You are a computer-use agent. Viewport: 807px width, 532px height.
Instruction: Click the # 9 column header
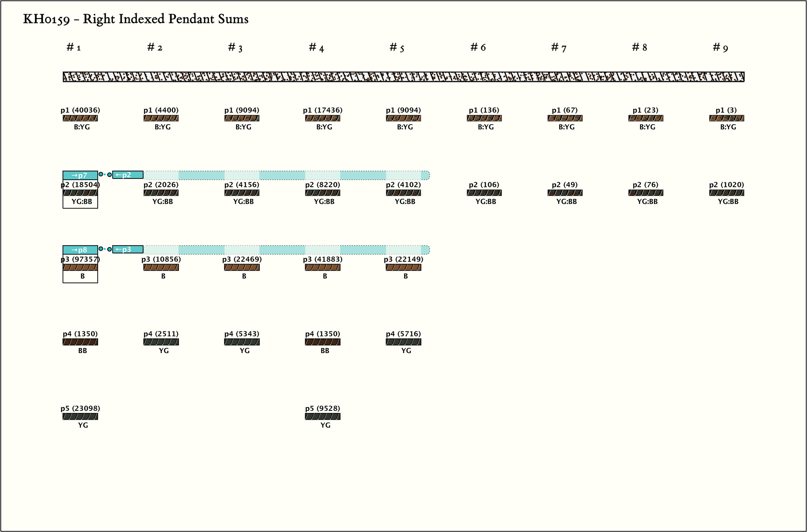pyautogui.click(x=720, y=48)
